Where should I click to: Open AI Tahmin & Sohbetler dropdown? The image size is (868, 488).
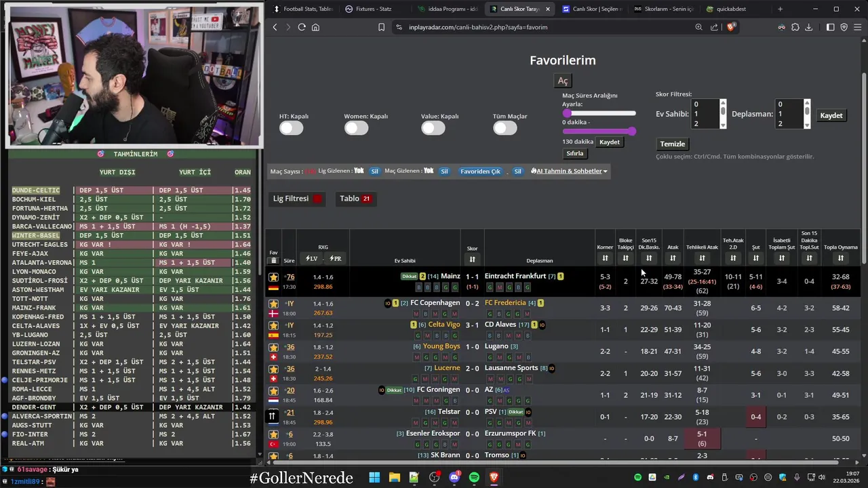point(569,171)
